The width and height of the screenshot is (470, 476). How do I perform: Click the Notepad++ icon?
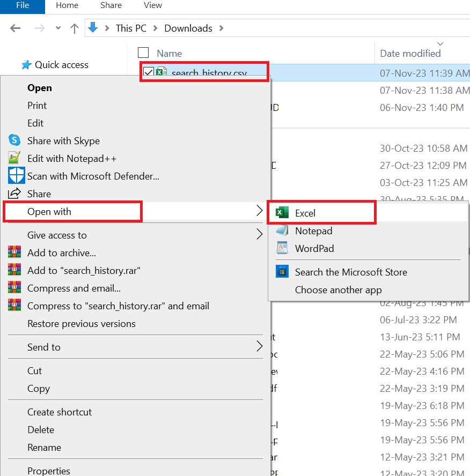point(14,158)
